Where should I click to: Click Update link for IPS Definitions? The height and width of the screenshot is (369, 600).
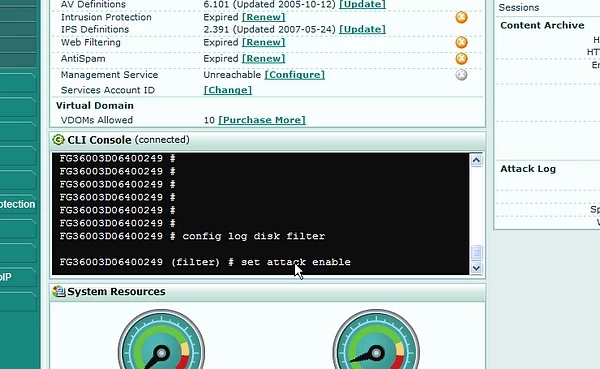[x=362, y=29]
